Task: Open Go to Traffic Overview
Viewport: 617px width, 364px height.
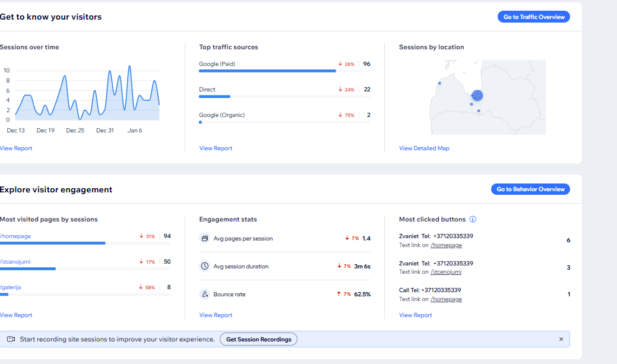Action: (x=533, y=17)
